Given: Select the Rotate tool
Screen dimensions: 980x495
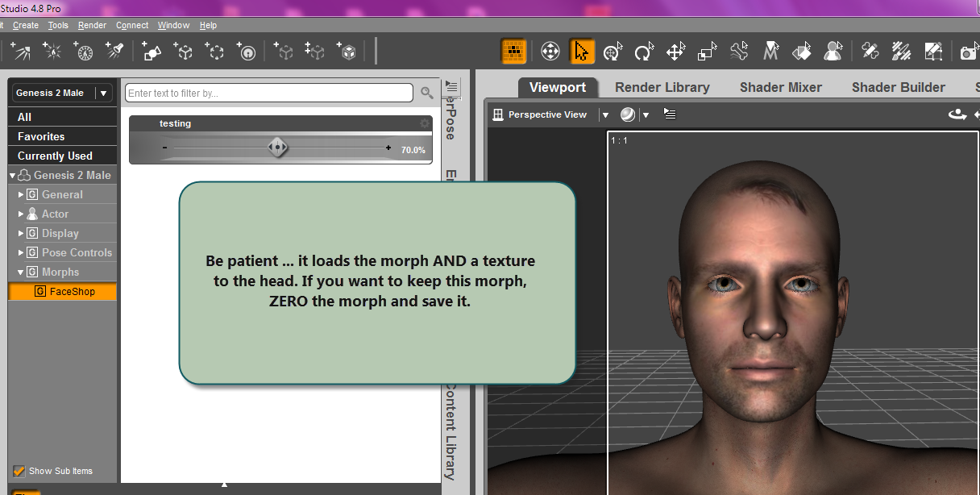Looking at the screenshot, I should tap(644, 52).
